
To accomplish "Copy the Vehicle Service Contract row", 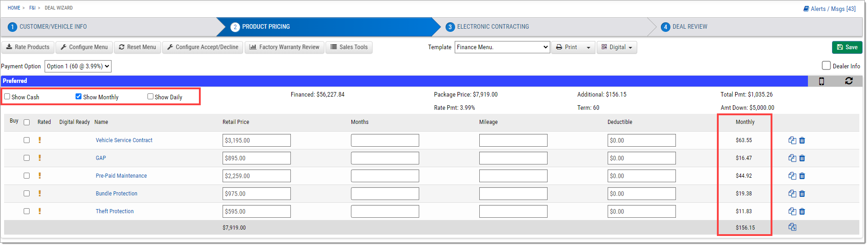I will pyautogui.click(x=792, y=140).
